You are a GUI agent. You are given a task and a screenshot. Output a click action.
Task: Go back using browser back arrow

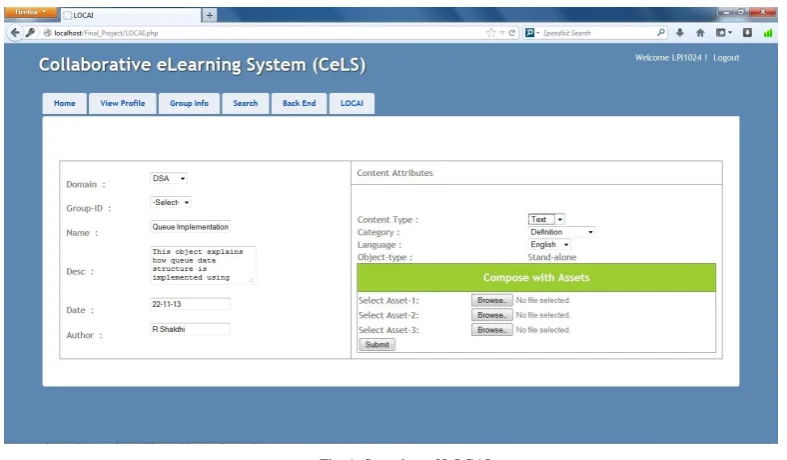pos(15,33)
